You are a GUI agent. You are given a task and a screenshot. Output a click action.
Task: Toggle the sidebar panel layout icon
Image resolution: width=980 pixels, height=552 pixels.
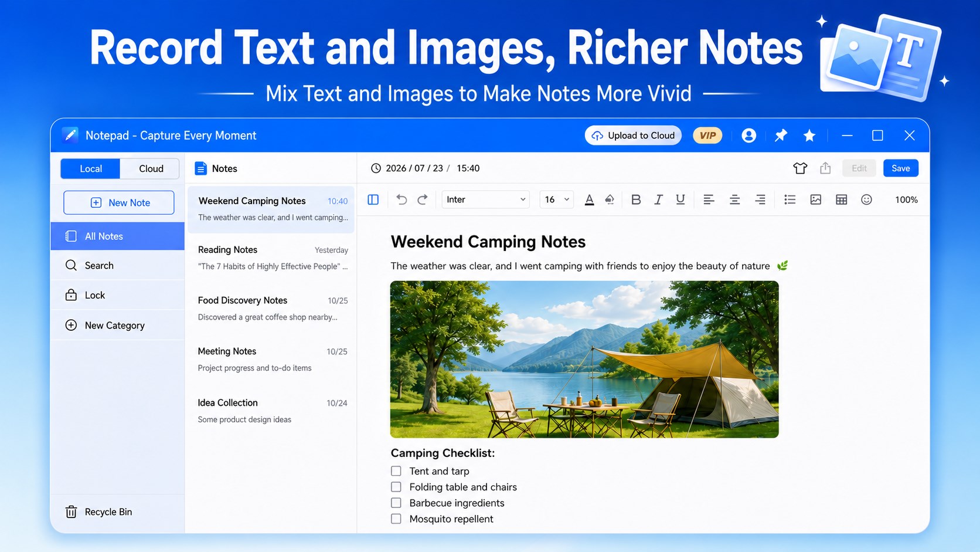pyautogui.click(x=373, y=199)
